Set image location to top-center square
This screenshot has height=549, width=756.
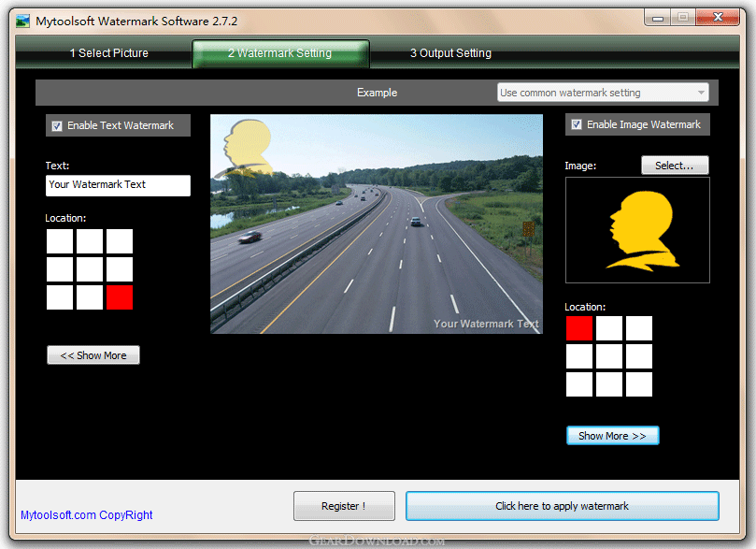click(609, 328)
